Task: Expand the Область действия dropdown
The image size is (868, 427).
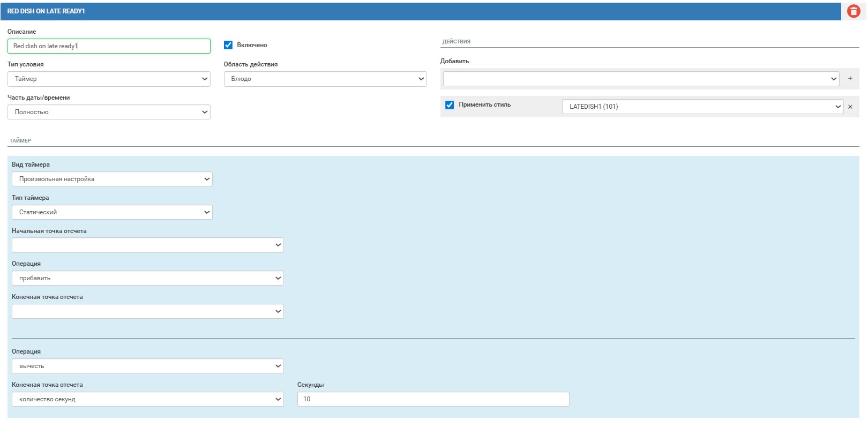Action: pos(325,79)
